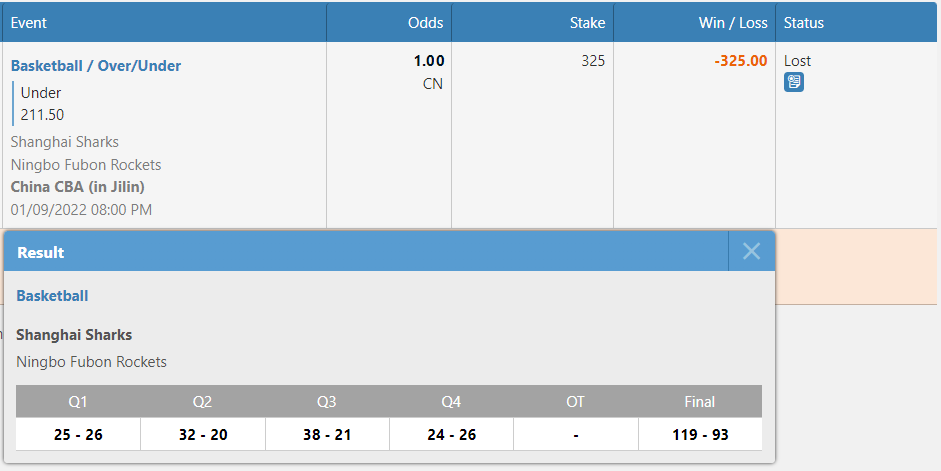Click the -325.00 loss amount
Viewport: 941px width, 471px height.
click(740, 61)
